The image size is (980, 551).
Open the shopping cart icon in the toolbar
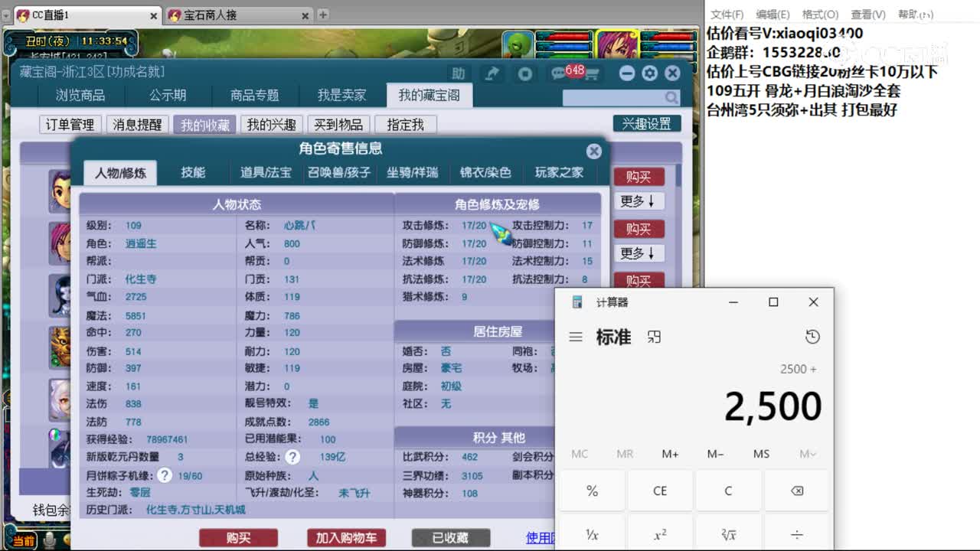[593, 73]
